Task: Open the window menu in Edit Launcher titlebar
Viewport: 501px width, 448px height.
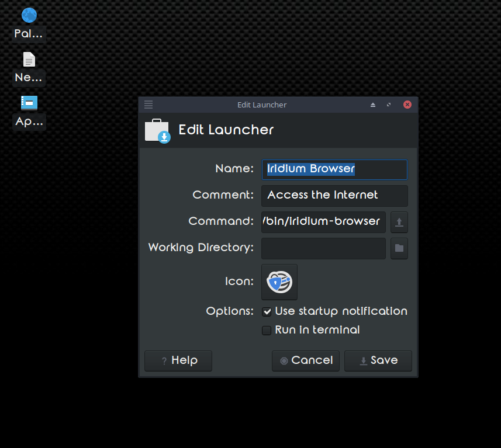Action: point(148,105)
